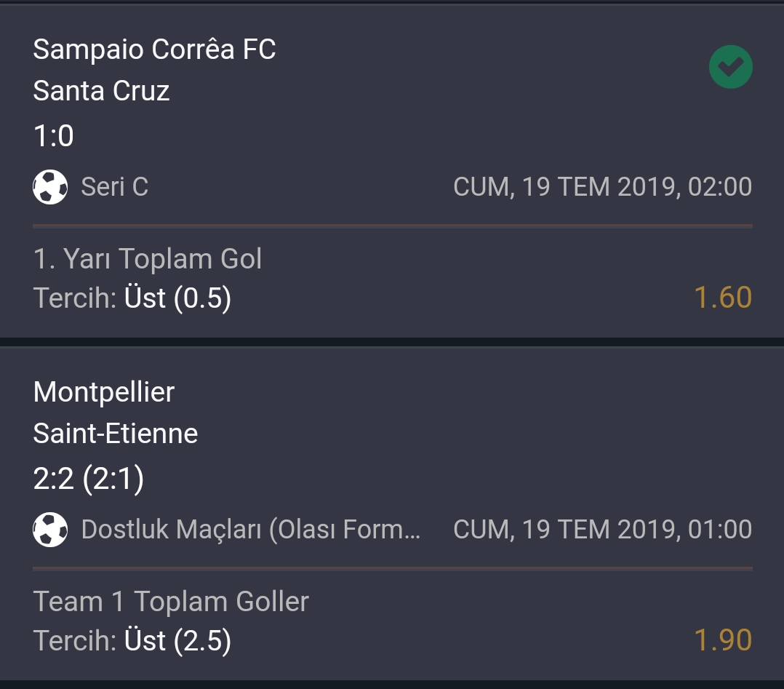Click the green checkmark won-bet icon
784x689 pixels.
730,66
